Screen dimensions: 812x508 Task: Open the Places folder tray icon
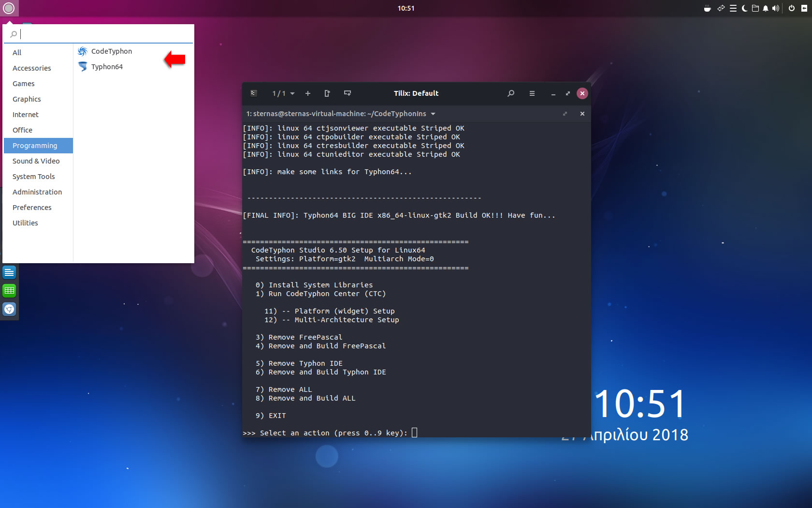click(x=755, y=8)
